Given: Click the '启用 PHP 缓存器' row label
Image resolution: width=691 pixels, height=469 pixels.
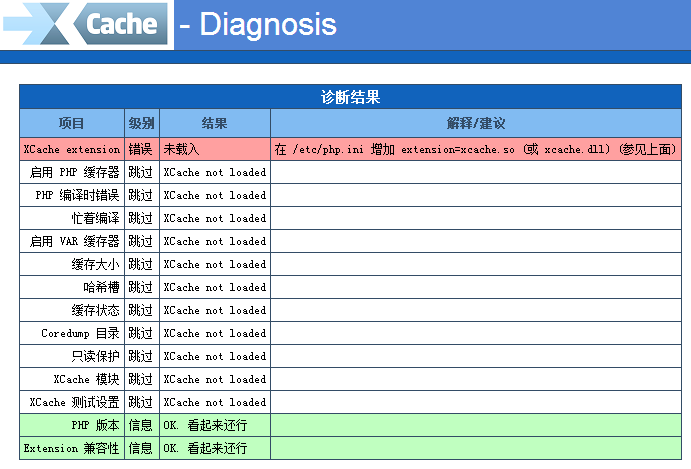Looking at the screenshot, I should (74, 172).
